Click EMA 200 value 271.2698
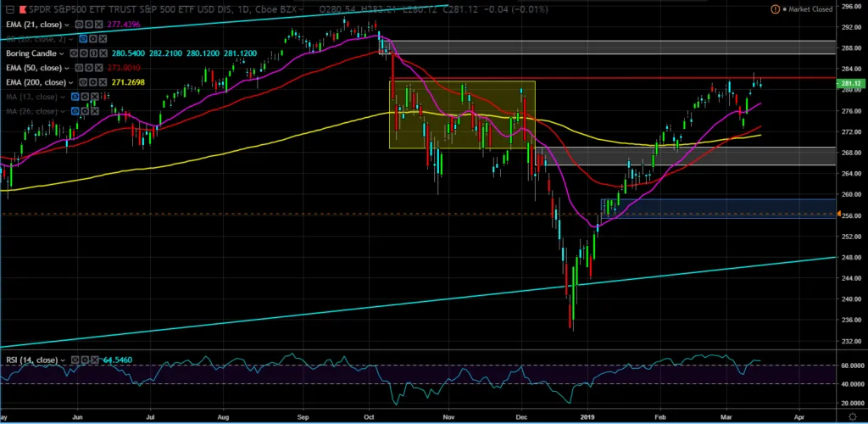 click(128, 82)
